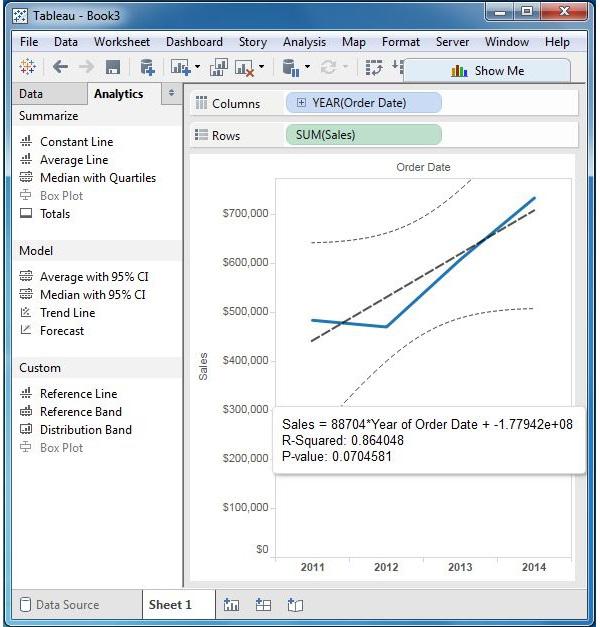This screenshot has width=600, height=627.
Task: Click the Add new data source icon
Action: click(x=147, y=67)
